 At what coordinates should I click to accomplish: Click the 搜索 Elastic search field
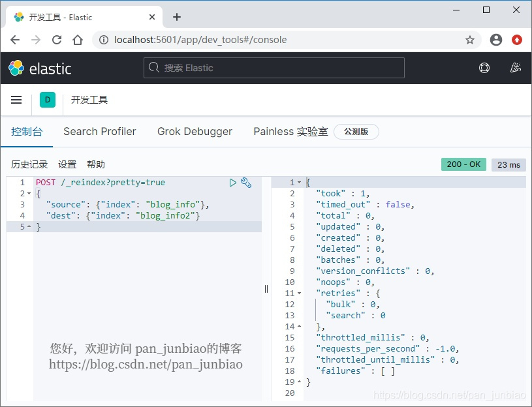pos(273,68)
